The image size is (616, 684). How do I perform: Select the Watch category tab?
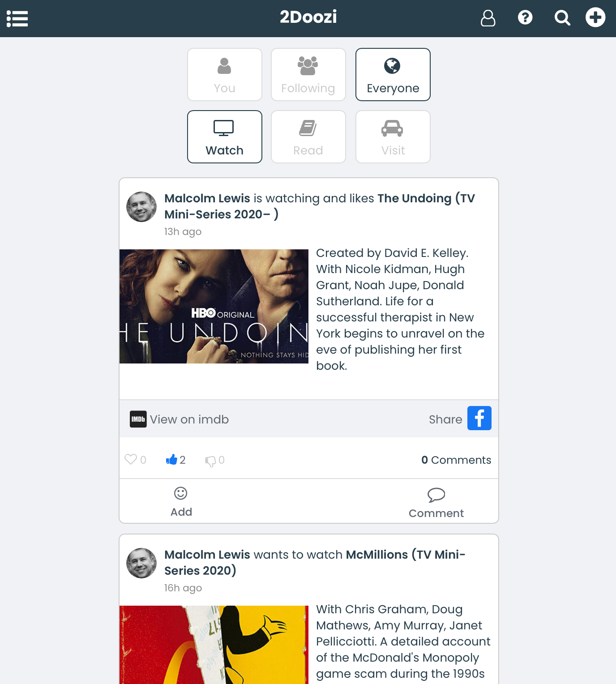pyautogui.click(x=225, y=137)
